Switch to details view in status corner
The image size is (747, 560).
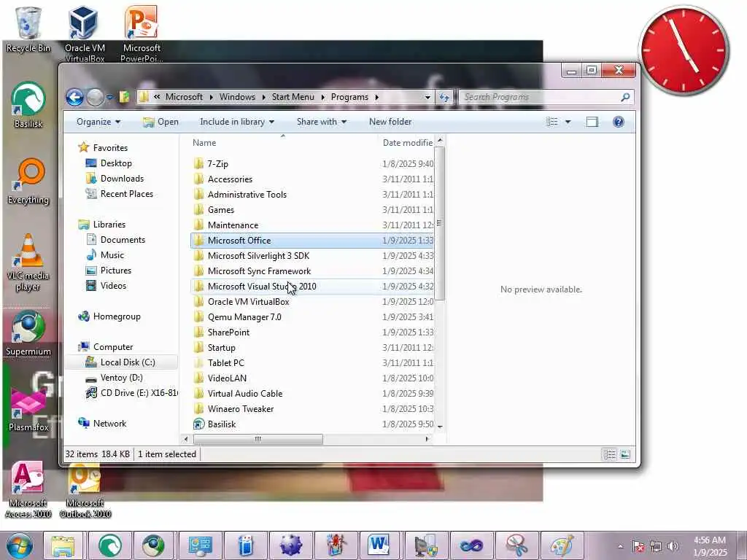pyautogui.click(x=609, y=454)
